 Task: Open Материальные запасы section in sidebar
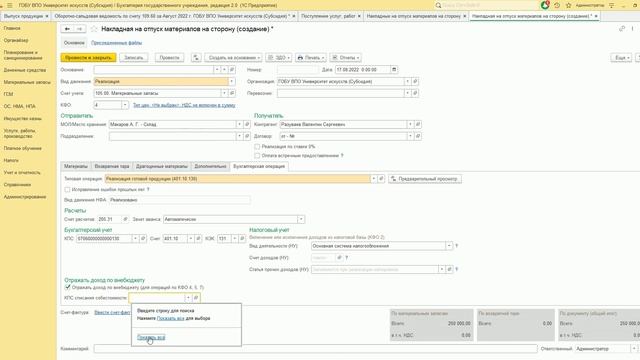tap(27, 82)
